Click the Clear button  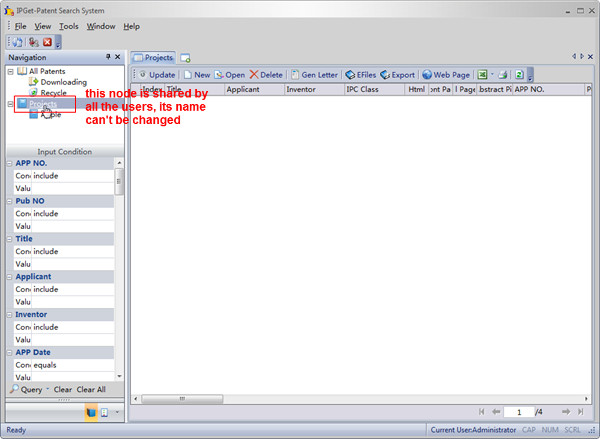[63, 390]
